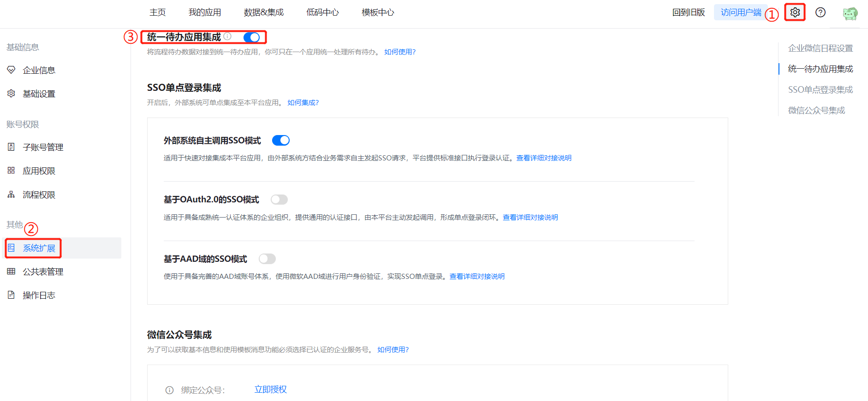Jump to SSO单点登录集成 anchor on right
Image resolution: width=868 pixels, height=401 pixels.
point(820,89)
